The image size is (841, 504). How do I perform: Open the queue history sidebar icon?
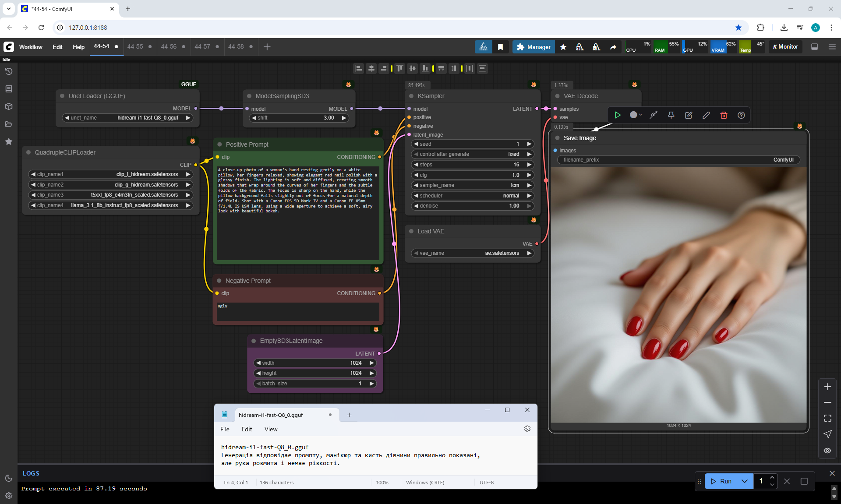pos(9,71)
